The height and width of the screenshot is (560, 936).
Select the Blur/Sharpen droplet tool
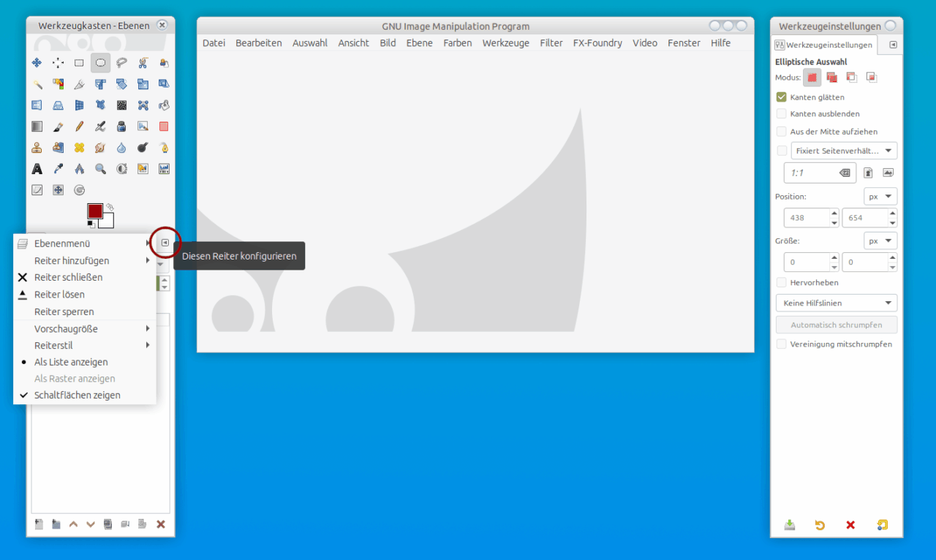[122, 148]
